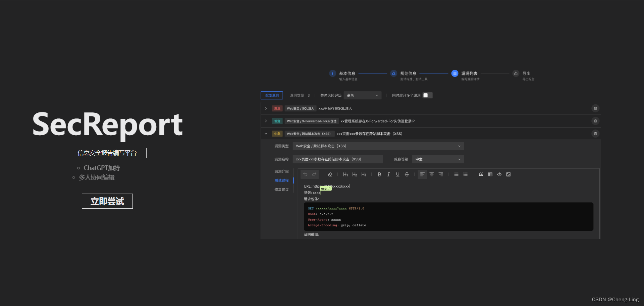The width and height of the screenshot is (644, 306).
Task: Switch to the 修复建议 tab
Action: coord(281,190)
